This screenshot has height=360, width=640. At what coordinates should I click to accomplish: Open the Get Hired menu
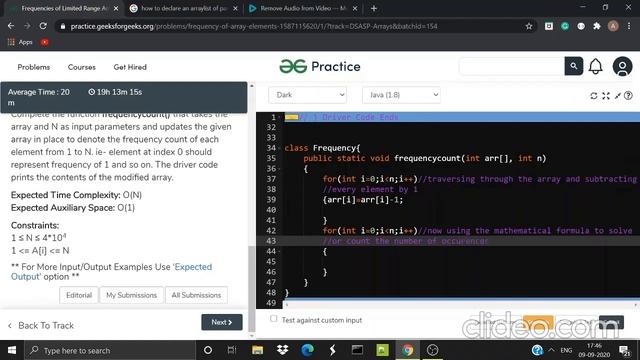[130, 67]
